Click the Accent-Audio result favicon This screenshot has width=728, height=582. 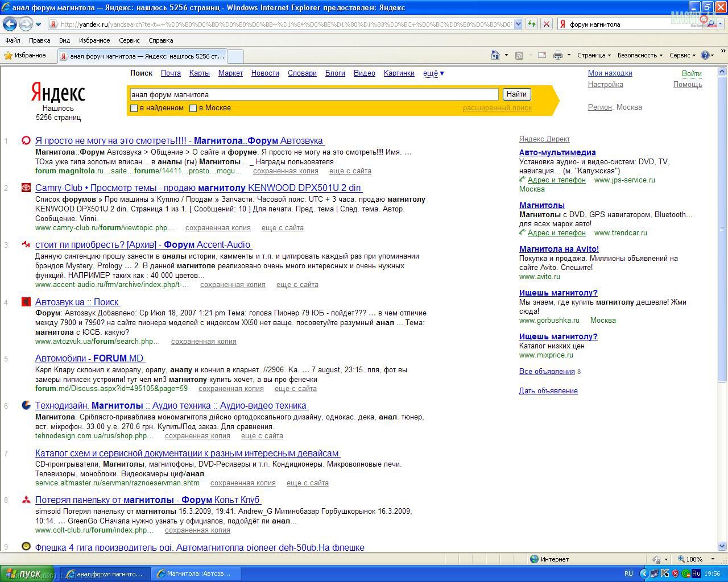coord(26,244)
